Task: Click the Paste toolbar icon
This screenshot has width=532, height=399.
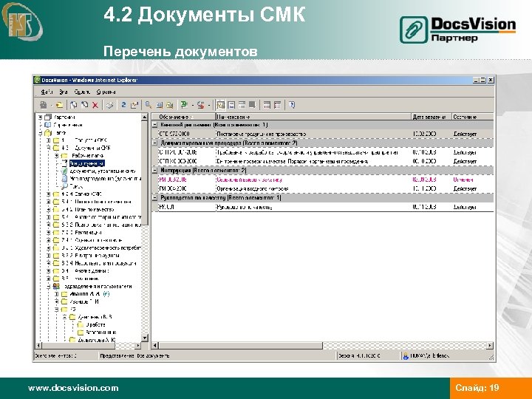Action: pos(84,105)
